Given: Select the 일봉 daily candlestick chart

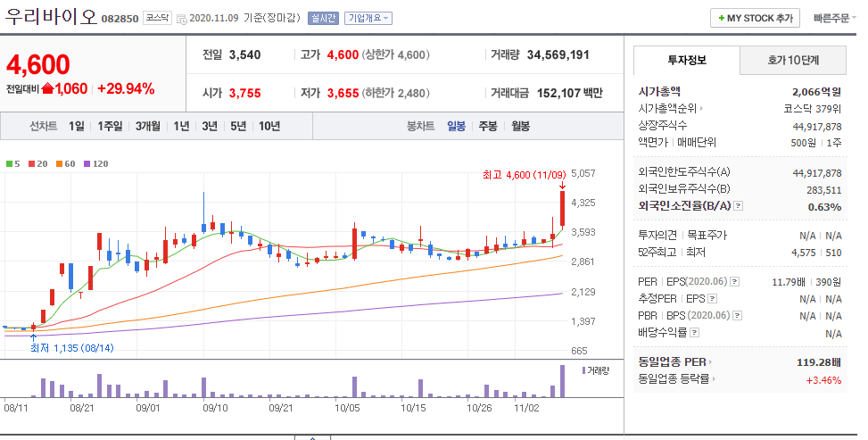Looking at the screenshot, I should tap(456, 127).
